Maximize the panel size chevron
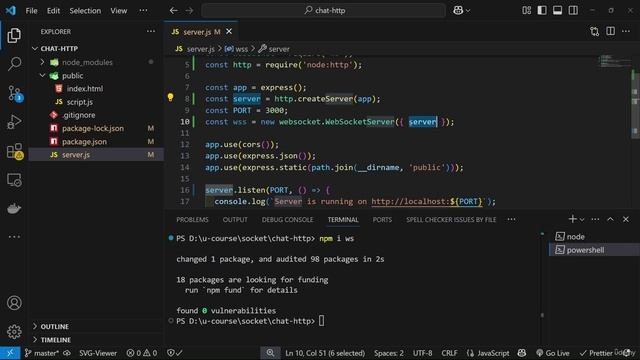Viewport: 640px width, 360px height. point(610,219)
